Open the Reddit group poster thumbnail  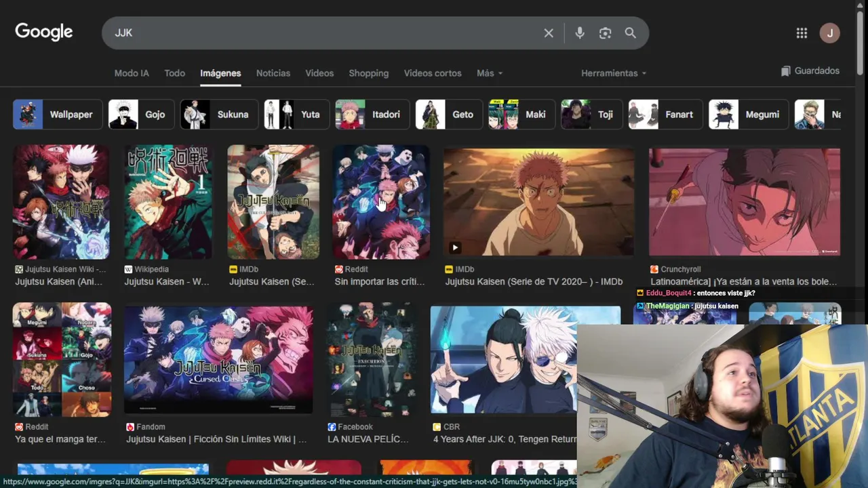click(381, 202)
